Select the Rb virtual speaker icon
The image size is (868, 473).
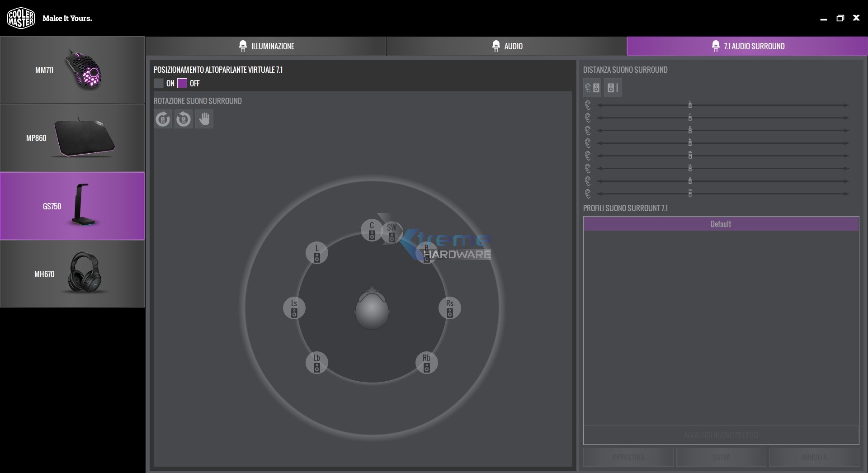coord(427,363)
